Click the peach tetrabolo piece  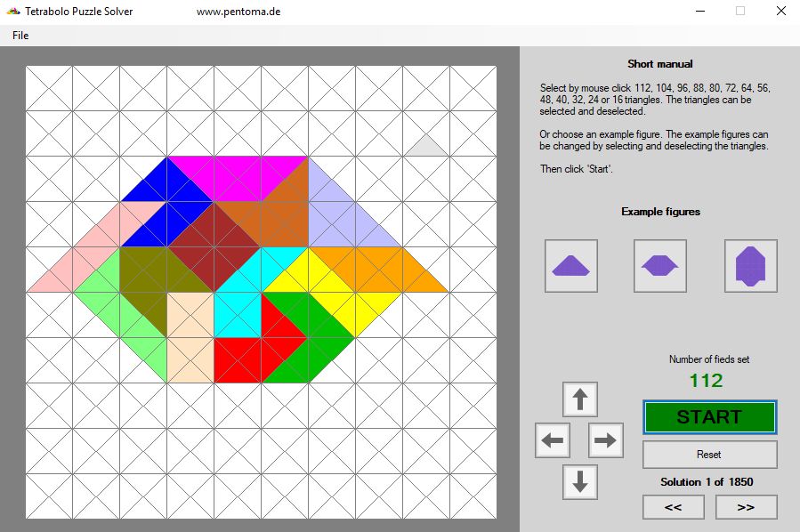190,336
